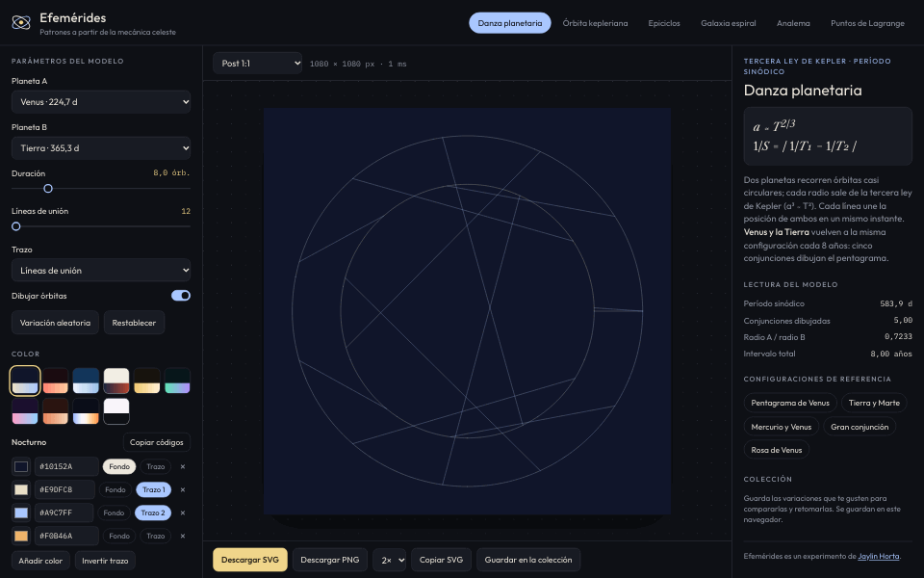Image resolution: width=924 pixels, height=578 pixels.
Task: Set #F0B46A as Fondo
Action: point(119,537)
